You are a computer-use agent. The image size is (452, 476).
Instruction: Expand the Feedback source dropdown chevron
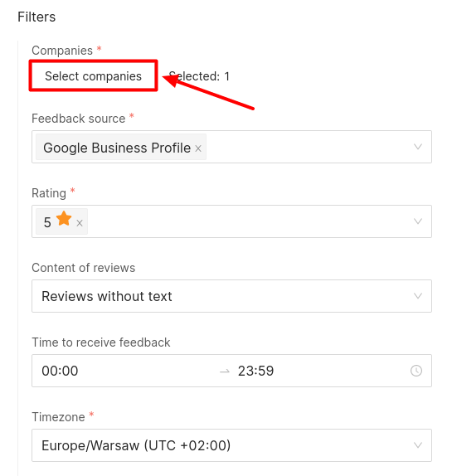pyautogui.click(x=418, y=147)
